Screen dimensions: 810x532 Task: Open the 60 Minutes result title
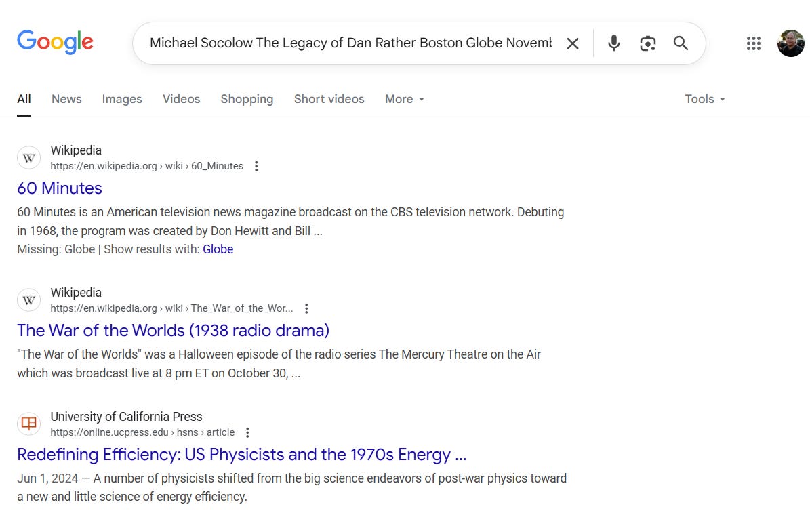coord(60,188)
